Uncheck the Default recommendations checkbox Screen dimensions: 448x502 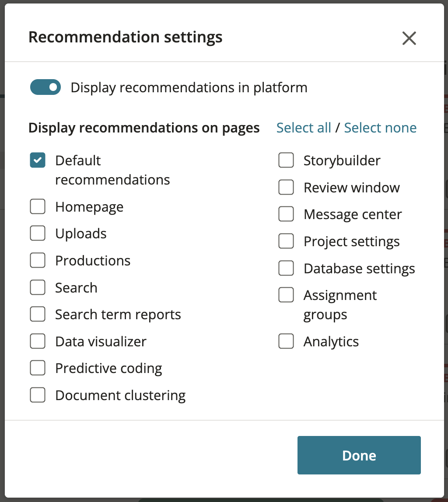[38, 160]
